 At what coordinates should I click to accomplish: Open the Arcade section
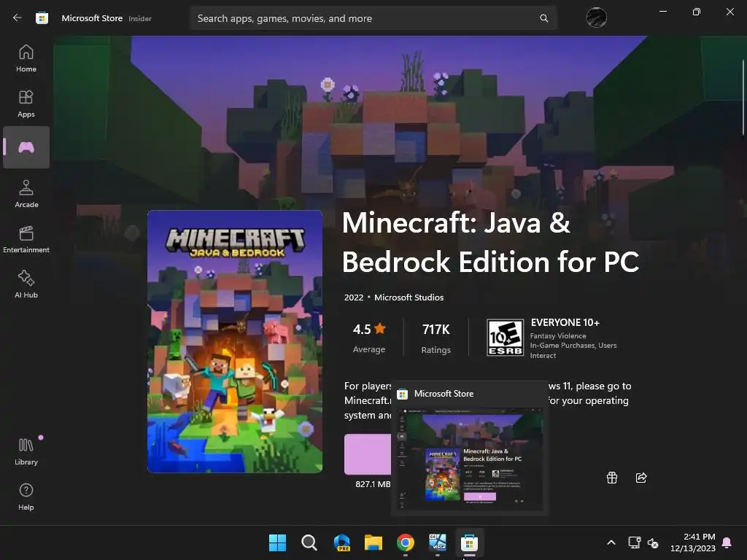[26, 194]
